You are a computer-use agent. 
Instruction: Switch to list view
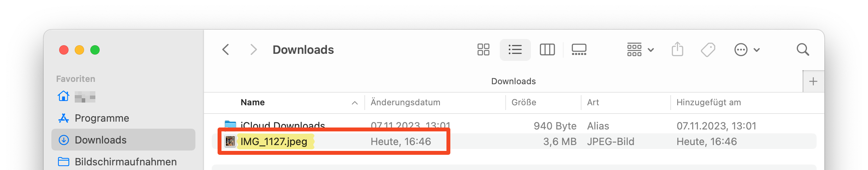(x=515, y=50)
